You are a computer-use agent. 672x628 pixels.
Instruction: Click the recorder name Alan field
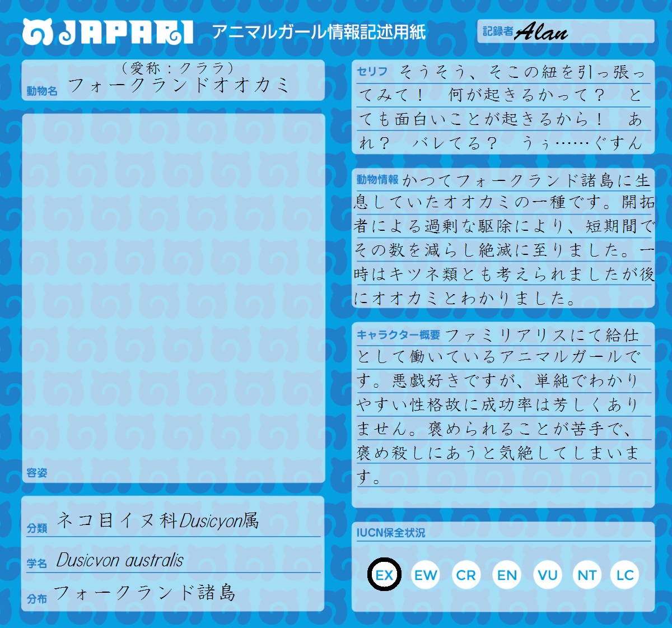[x=566, y=31]
